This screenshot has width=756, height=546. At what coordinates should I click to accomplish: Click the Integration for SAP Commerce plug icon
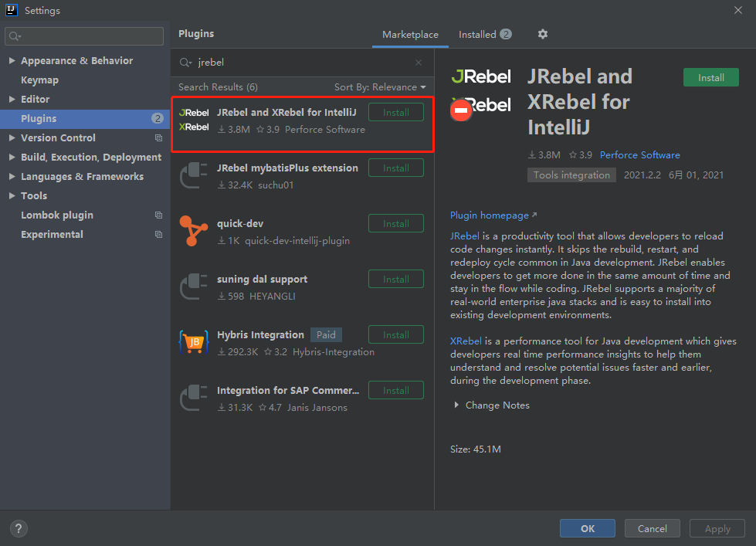click(x=193, y=398)
